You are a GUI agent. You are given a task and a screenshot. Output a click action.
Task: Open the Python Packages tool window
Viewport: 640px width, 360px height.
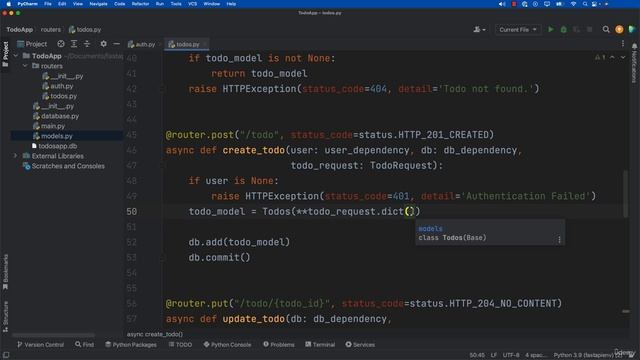coord(131,344)
